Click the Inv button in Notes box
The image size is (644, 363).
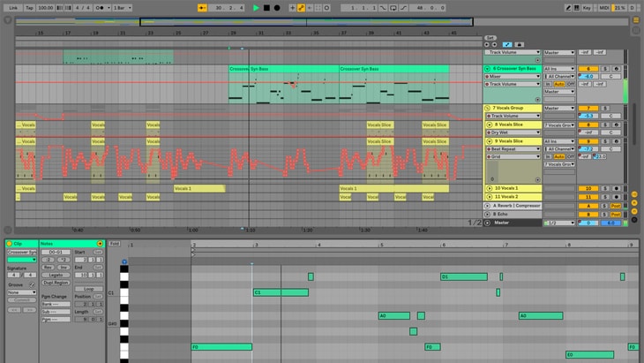click(x=64, y=268)
